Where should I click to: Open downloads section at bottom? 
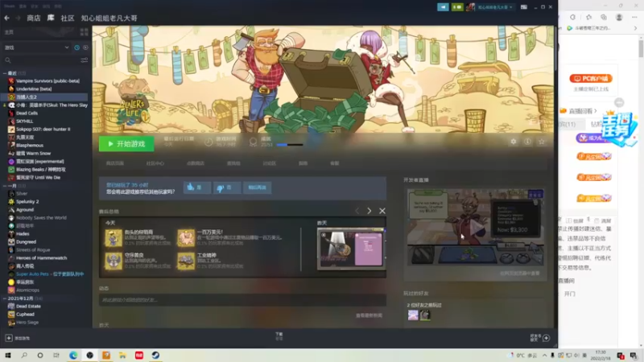279,336
